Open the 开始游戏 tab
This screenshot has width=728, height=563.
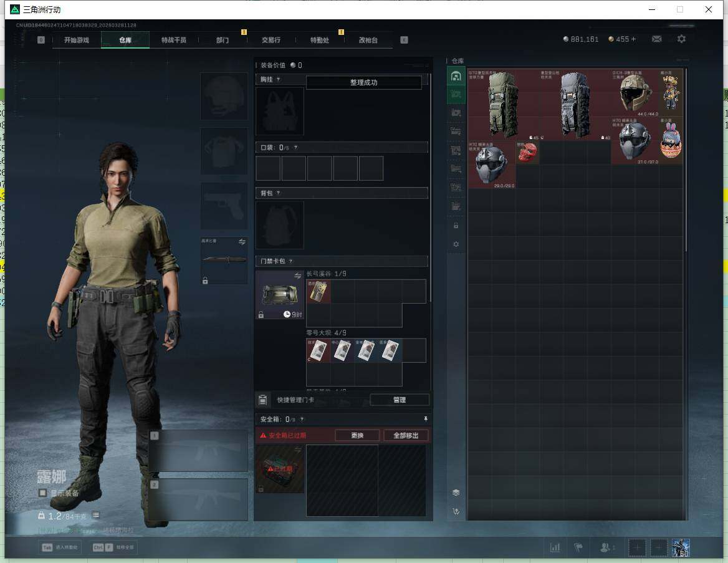(x=77, y=40)
